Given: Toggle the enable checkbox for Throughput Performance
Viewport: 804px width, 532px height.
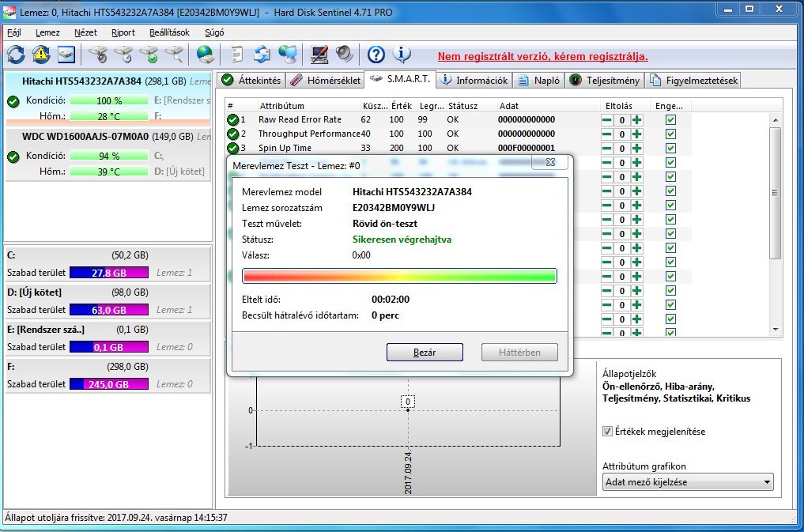Looking at the screenshot, I should 670,134.
